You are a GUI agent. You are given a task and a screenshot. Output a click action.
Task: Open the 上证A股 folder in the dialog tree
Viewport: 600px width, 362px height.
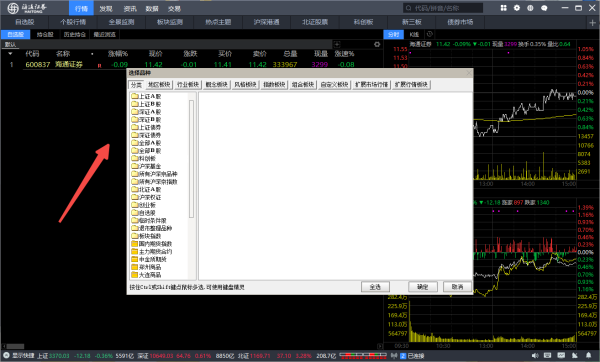click(146, 96)
